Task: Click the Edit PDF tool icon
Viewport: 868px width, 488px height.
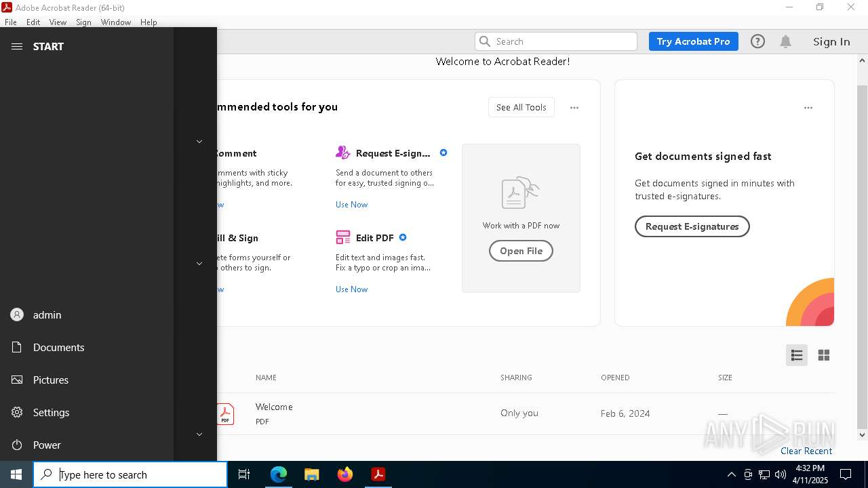Action: click(x=343, y=237)
